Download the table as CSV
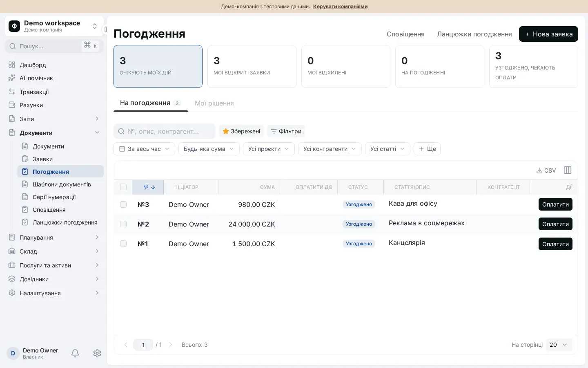The height and width of the screenshot is (368, 588). (546, 171)
